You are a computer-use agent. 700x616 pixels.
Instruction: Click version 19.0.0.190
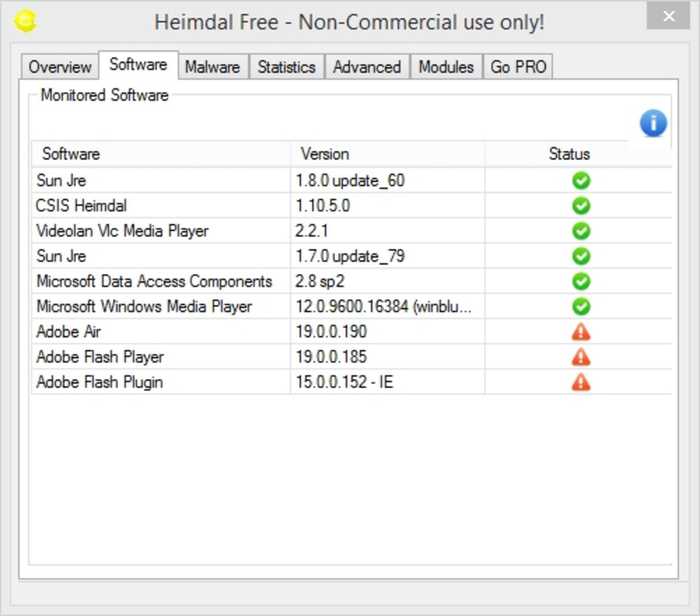pyautogui.click(x=331, y=332)
